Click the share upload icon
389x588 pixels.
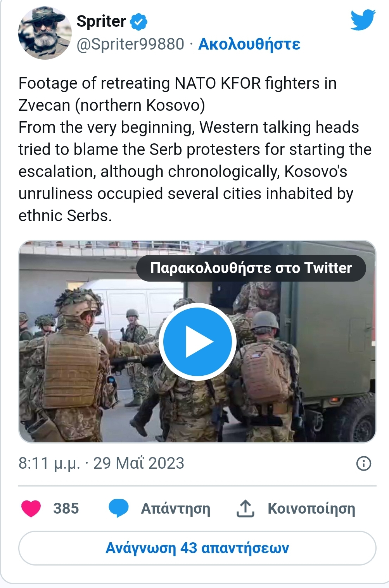245,509
